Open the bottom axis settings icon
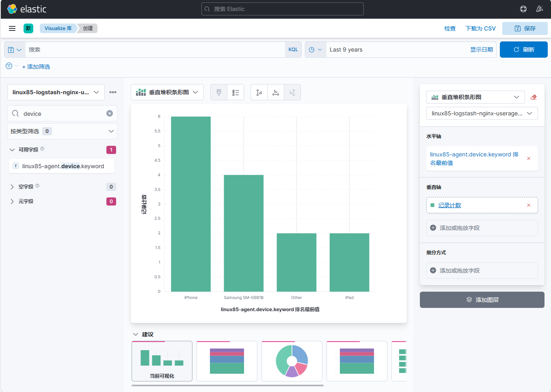This screenshot has width=551, height=392. point(276,93)
